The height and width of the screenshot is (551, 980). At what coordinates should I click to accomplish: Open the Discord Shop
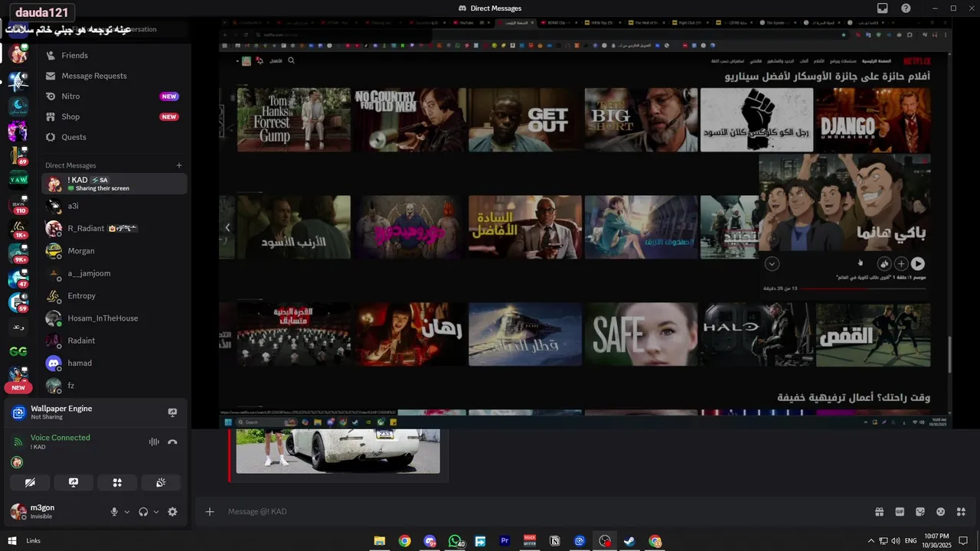(114, 116)
